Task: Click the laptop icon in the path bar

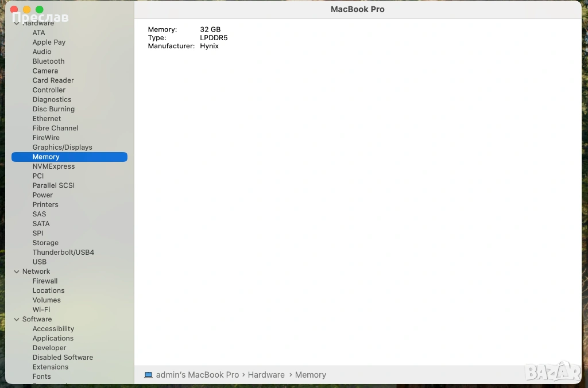Action: click(x=148, y=375)
